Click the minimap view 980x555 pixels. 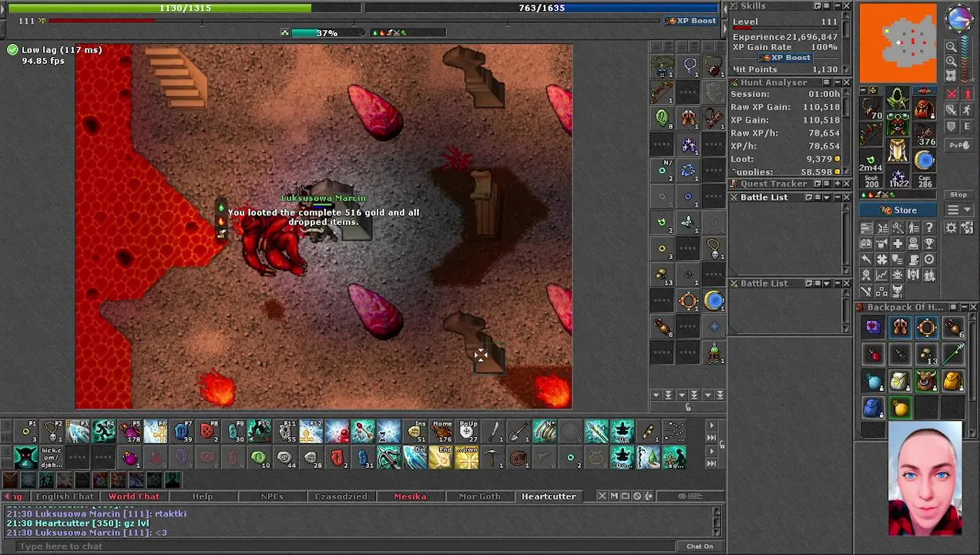(x=898, y=43)
